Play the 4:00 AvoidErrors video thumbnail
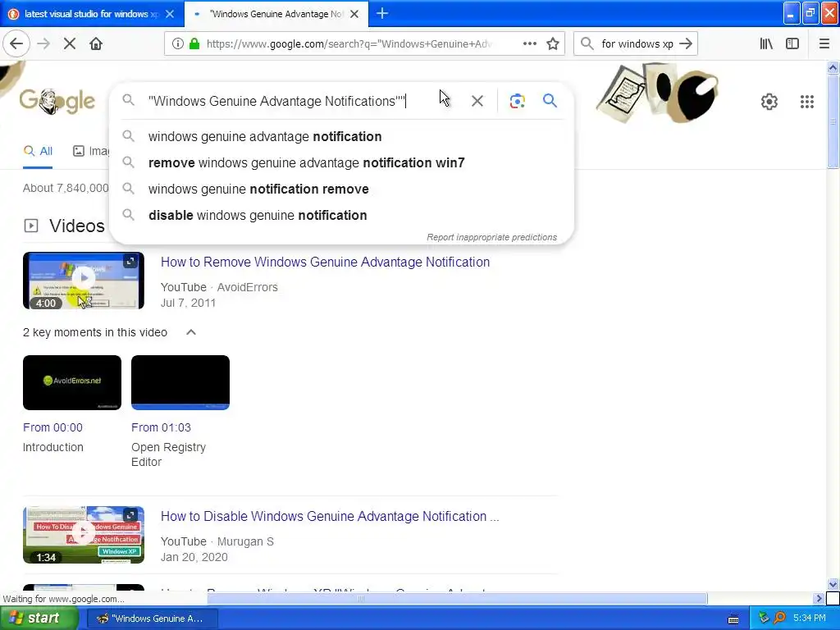Image resolution: width=840 pixels, height=630 pixels. 84,281
